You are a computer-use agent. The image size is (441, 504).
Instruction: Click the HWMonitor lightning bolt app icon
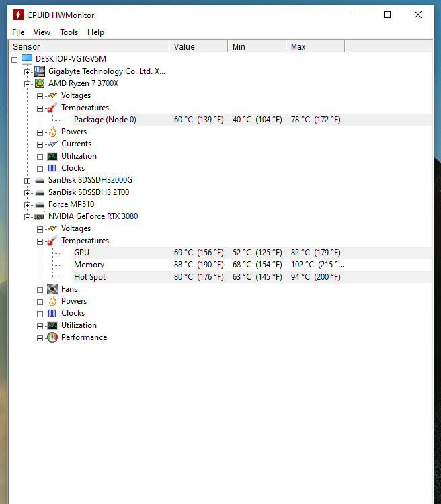(x=18, y=15)
